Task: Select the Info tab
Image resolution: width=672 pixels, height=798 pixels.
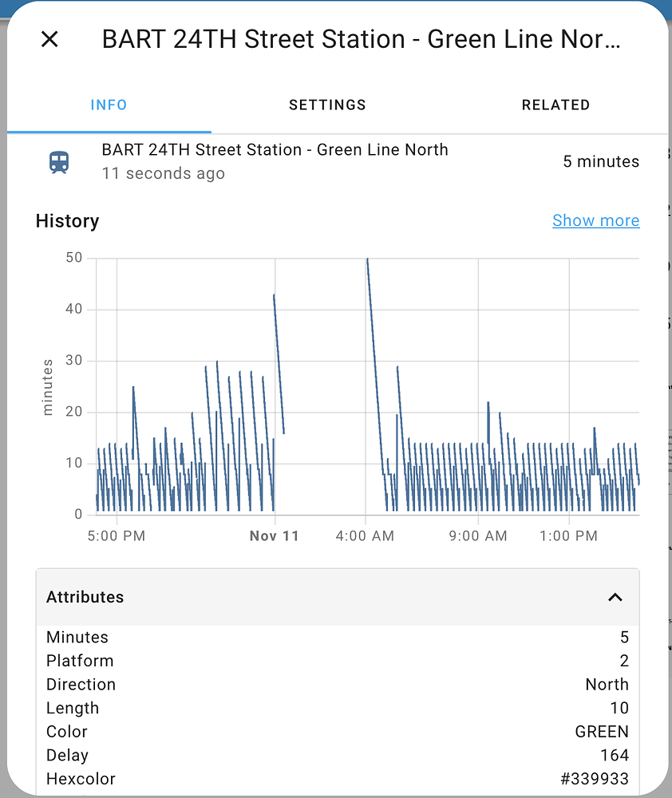Action: click(109, 105)
